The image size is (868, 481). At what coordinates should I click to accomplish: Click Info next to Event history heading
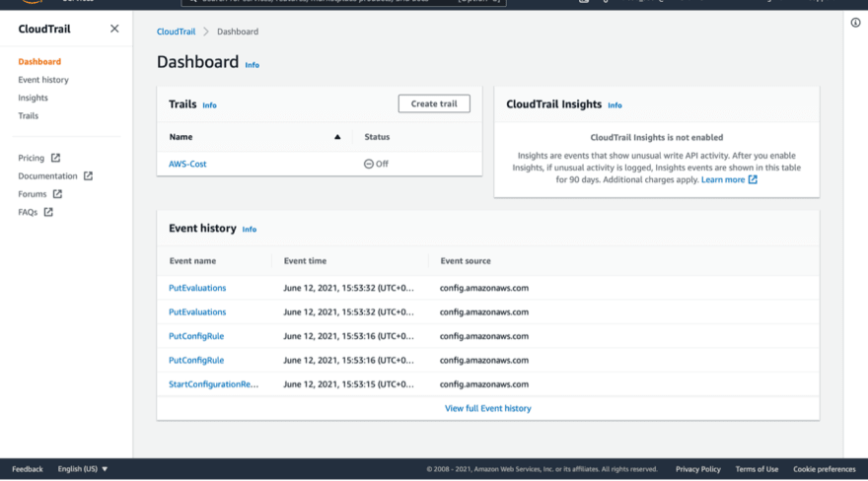[x=250, y=229]
